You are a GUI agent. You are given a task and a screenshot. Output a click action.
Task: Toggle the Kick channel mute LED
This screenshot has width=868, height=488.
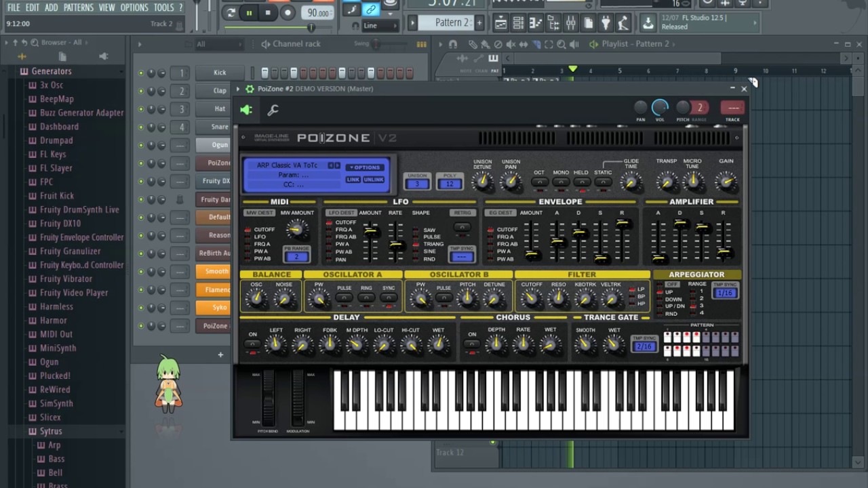pos(141,73)
